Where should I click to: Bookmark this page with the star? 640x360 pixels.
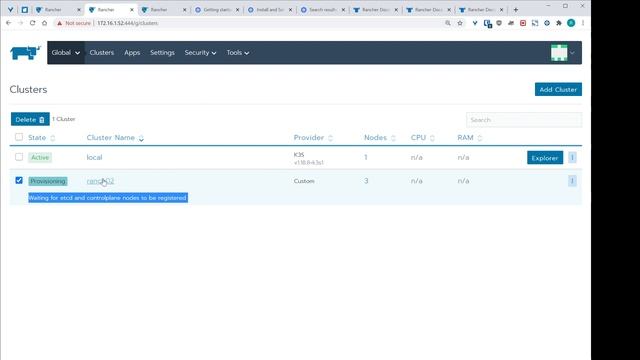point(460,23)
